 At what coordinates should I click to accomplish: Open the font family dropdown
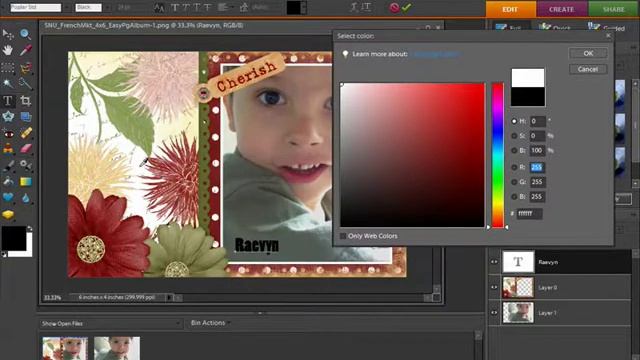(x=66, y=7)
